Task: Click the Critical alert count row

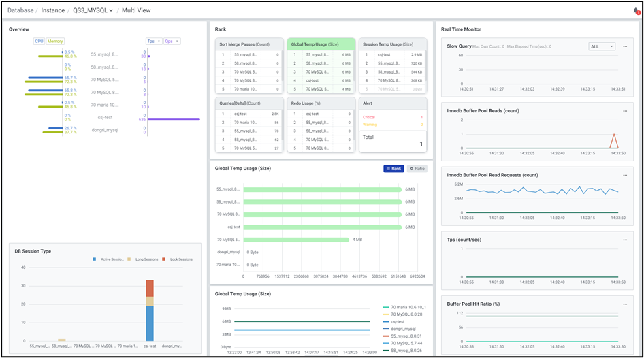Action: tap(392, 117)
